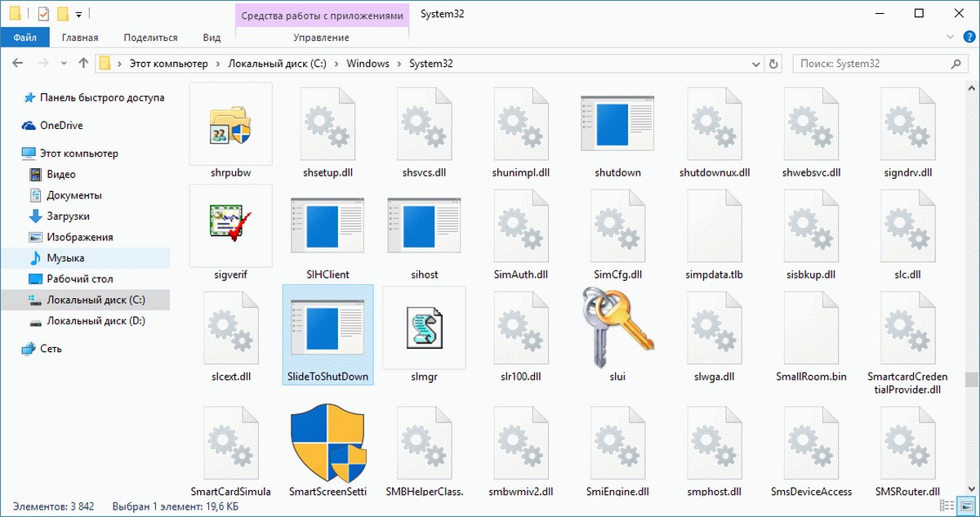Image resolution: width=980 pixels, height=517 pixels.
Task: Go up one folder level
Action: [83, 63]
